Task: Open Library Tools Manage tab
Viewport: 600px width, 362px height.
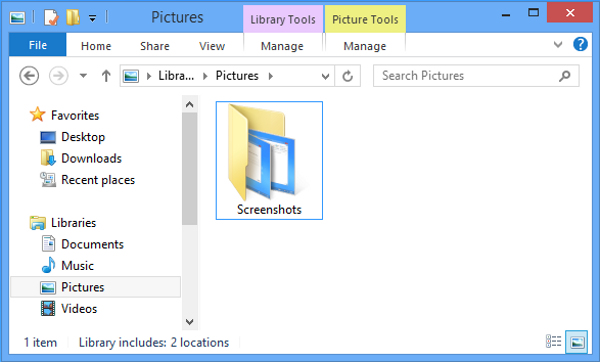Action: click(282, 46)
